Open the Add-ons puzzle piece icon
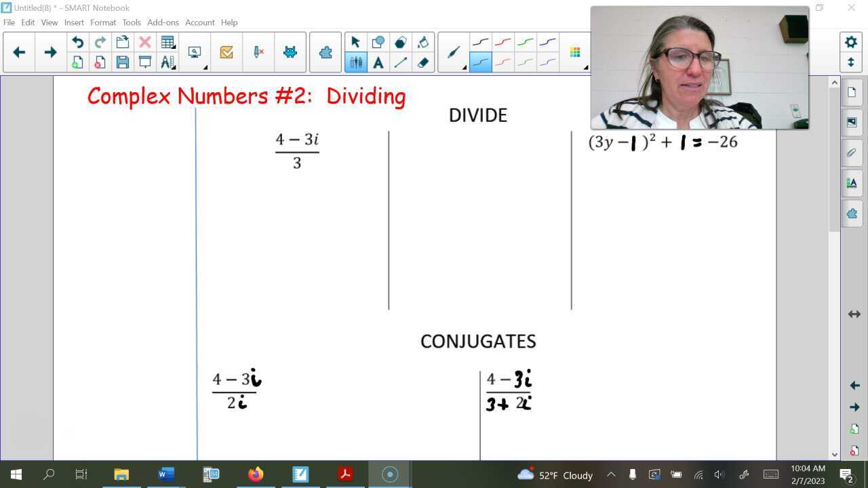868x488 pixels. point(325,52)
